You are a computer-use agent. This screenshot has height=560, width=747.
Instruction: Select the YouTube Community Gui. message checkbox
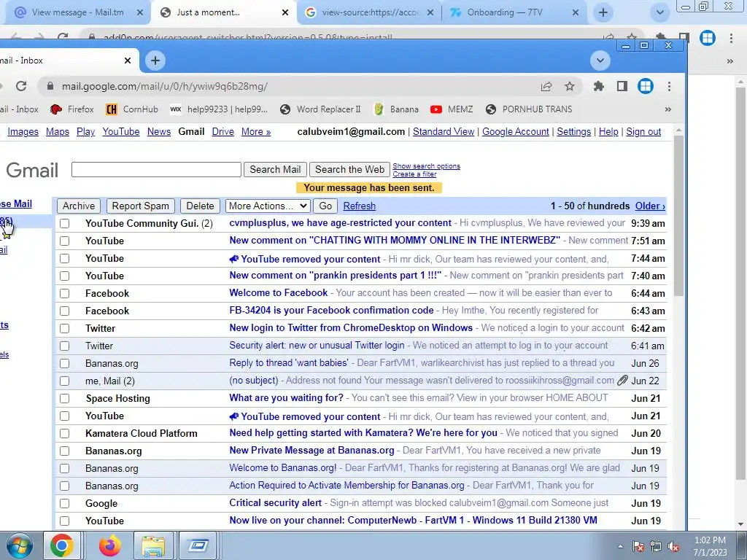coord(65,223)
